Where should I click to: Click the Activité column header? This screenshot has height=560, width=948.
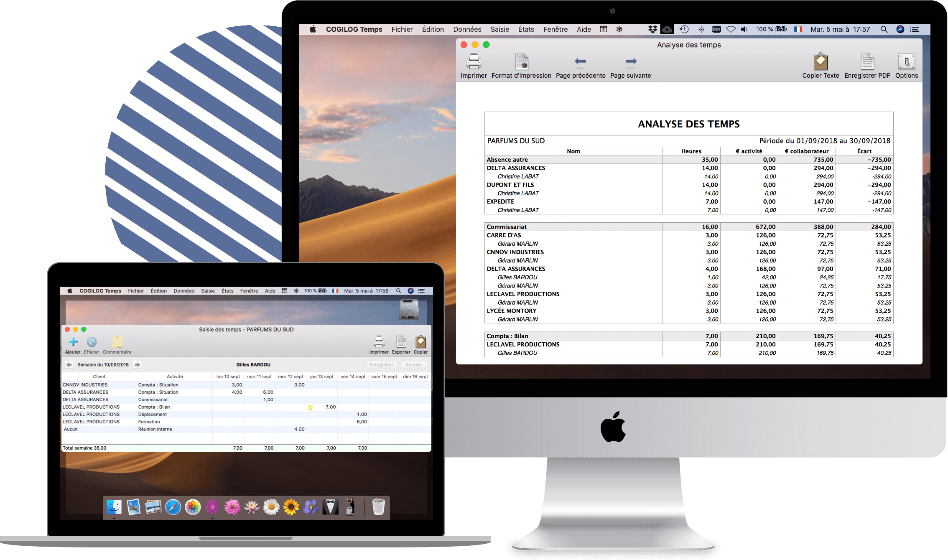(x=175, y=377)
